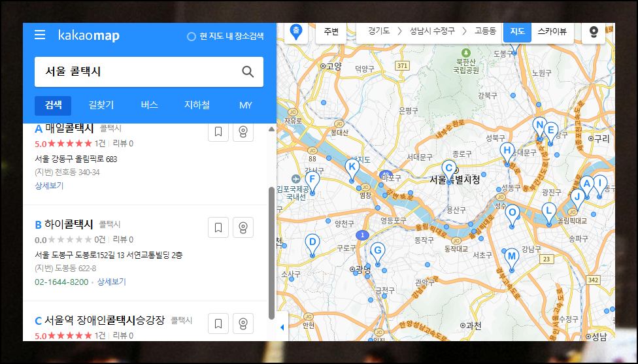Open 경기도 region dropdown
The height and width of the screenshot is (364, 638).
pos(379,31)
